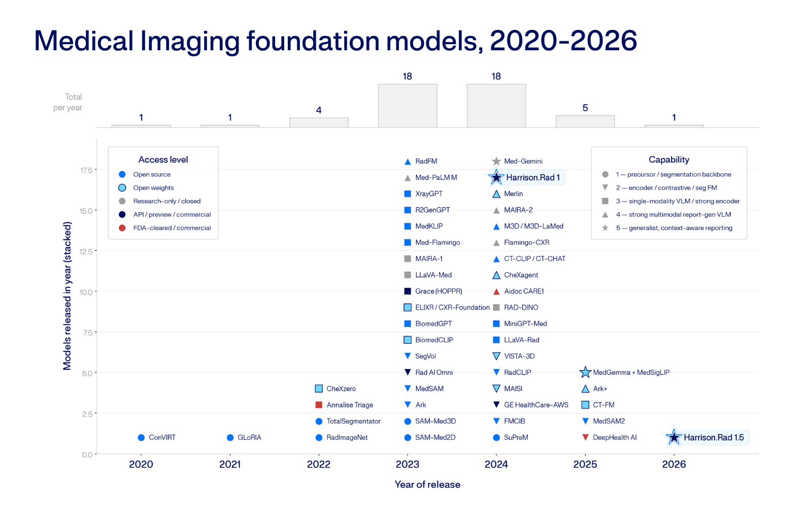The image size is (812, 508).
Task: Click the MiniGPT-Med label text
Action: pyautogui.click(x=525, y=324)
